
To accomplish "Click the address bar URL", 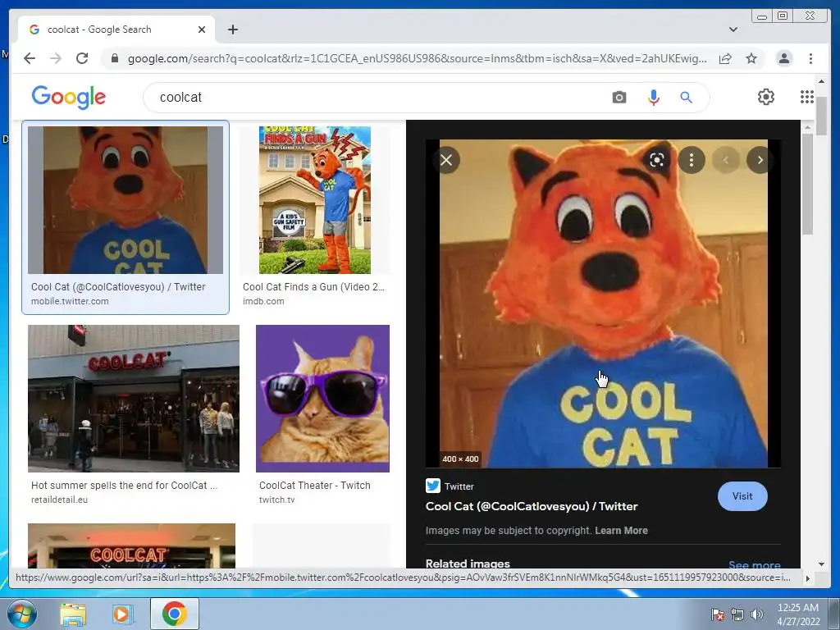I will coord(417,58).
